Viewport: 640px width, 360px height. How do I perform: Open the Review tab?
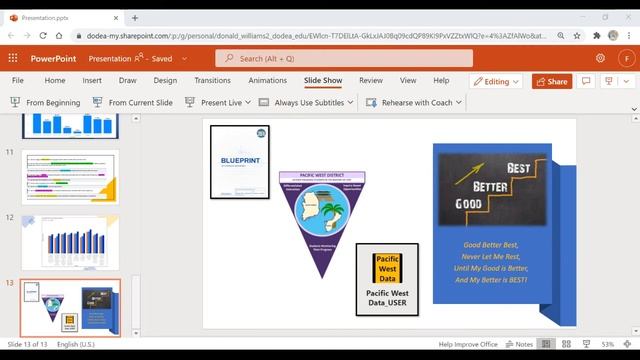[x=371, y=80]
